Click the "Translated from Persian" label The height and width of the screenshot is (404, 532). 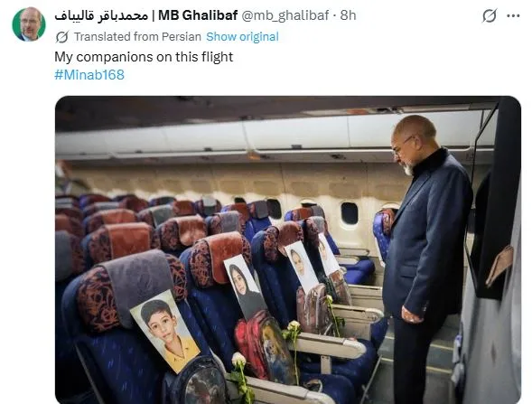tap(137, 37)
